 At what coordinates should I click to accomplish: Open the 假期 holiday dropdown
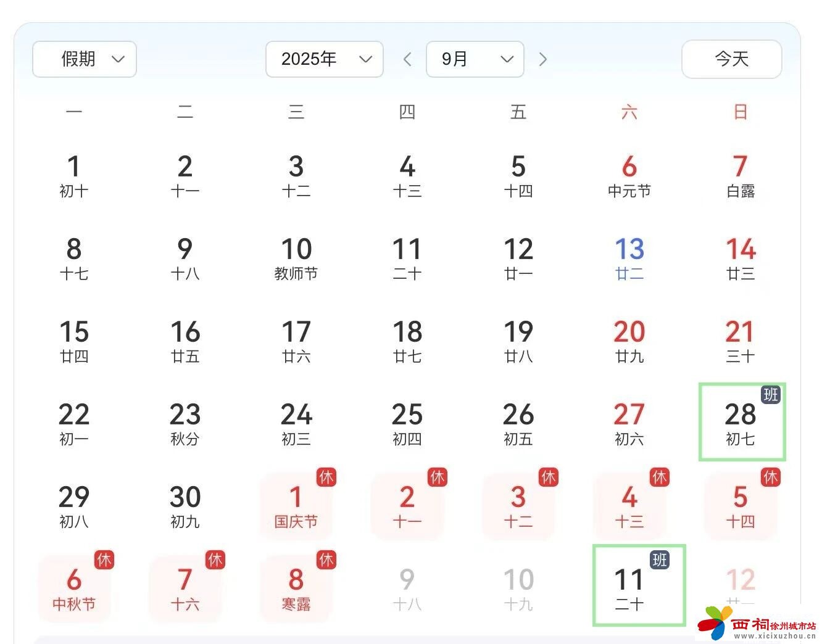(x=84, y=59)
